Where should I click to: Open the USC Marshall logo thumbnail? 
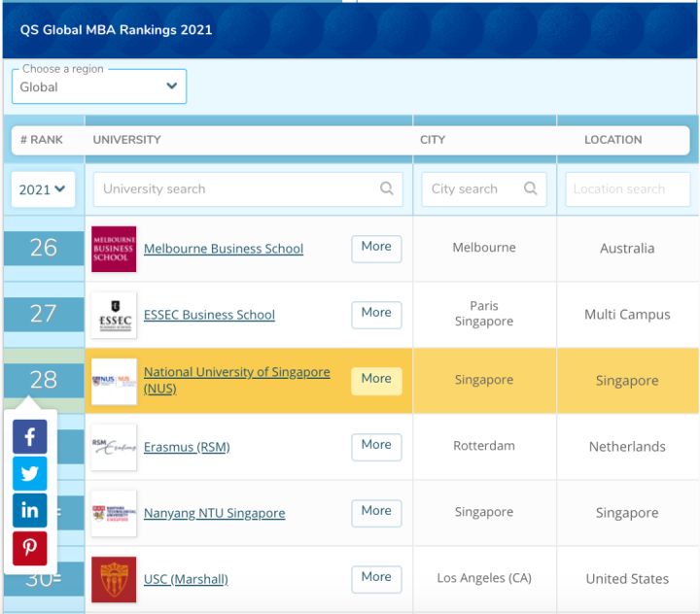click(114, 579)
